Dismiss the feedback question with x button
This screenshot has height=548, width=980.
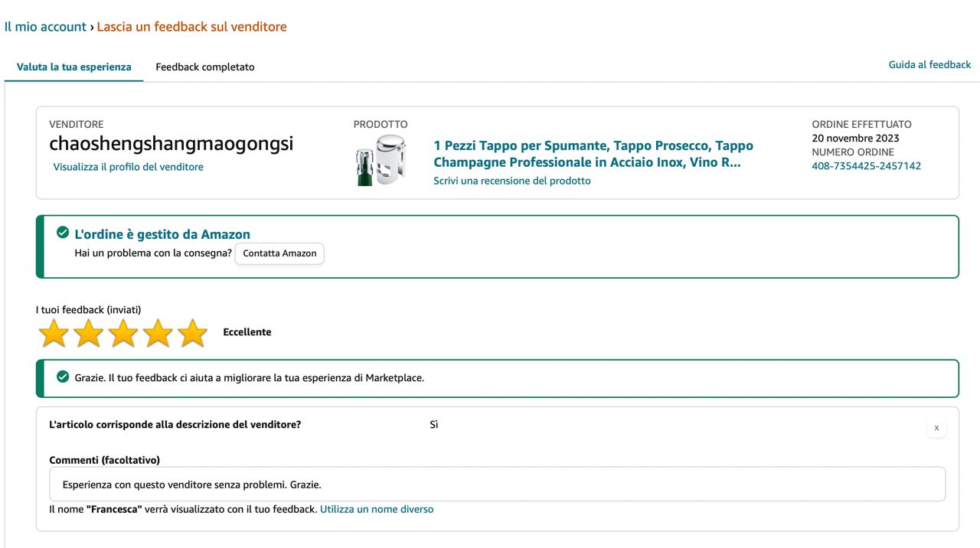[936, 428]
